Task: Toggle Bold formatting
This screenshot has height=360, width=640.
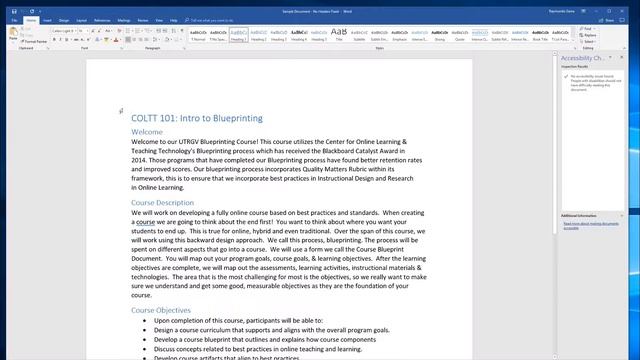Action: pyautogui.click(x=54, y=40)
